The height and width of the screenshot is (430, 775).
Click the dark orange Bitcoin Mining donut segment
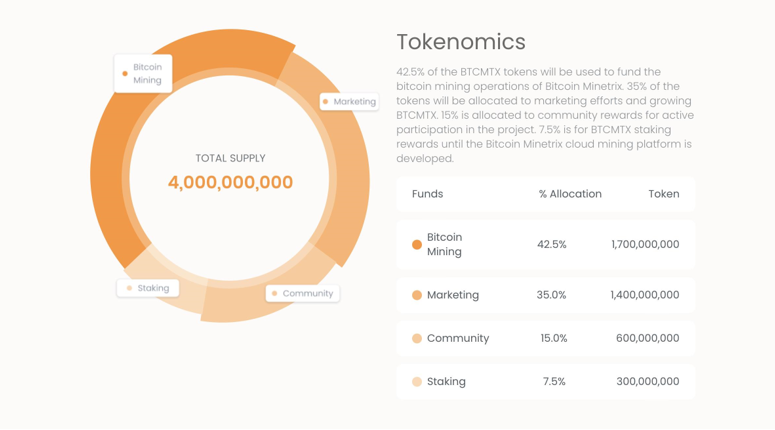[x=120, y=150]
